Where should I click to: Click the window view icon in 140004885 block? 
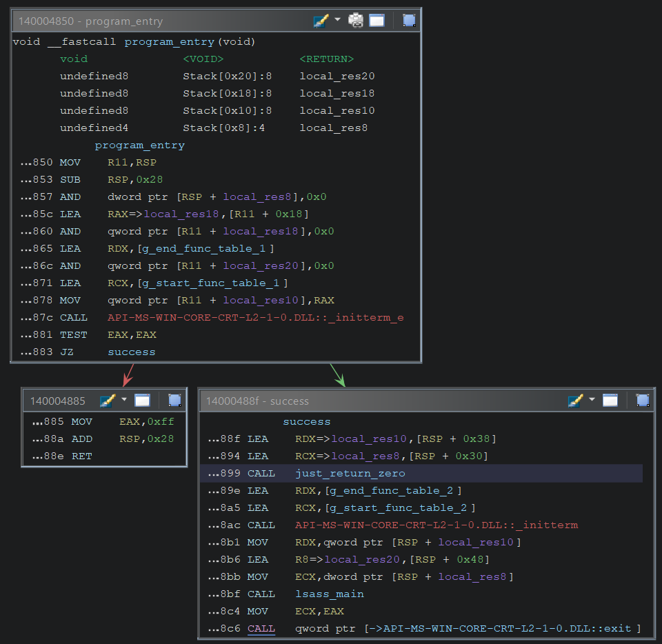click(x=142, y=400)
